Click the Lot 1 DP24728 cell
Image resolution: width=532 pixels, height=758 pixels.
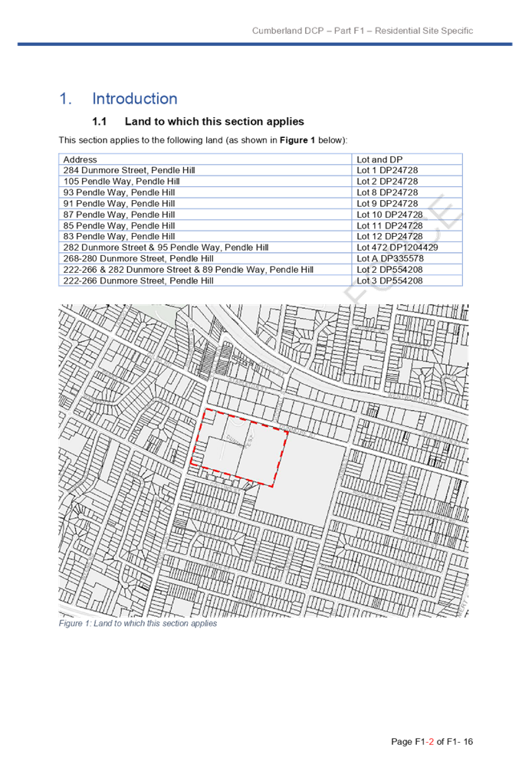(388, 170)
